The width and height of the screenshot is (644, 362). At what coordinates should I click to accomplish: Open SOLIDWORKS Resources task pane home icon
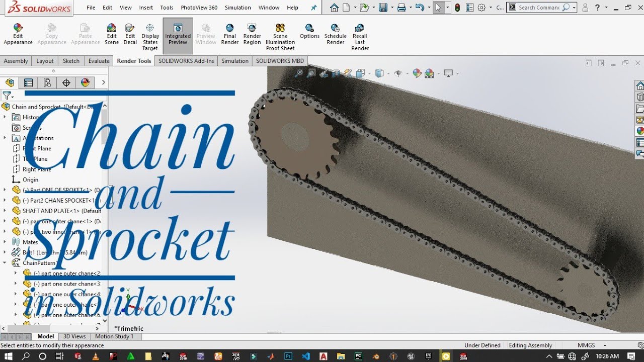click(x=640, y=85)
